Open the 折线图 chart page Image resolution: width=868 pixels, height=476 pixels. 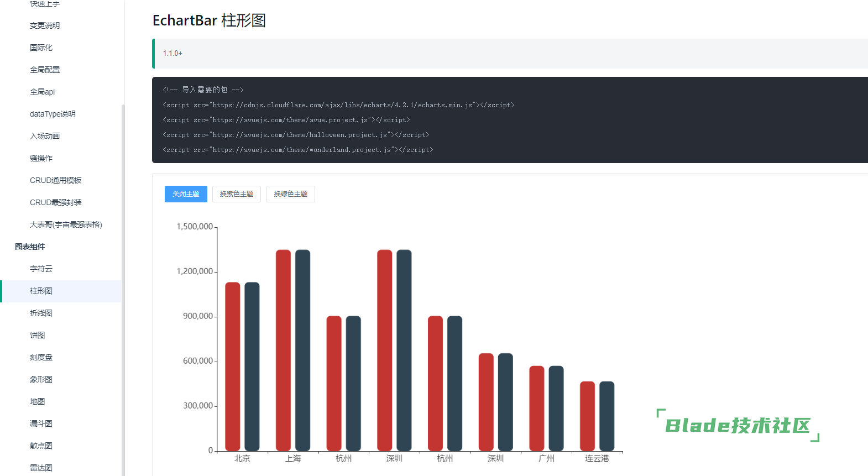(x=41, y=313)
